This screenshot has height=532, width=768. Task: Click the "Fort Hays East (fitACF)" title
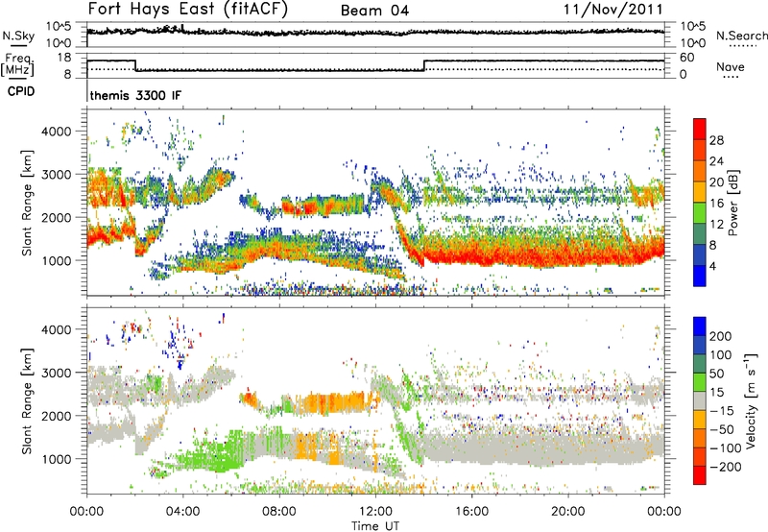tap(187, 9)
